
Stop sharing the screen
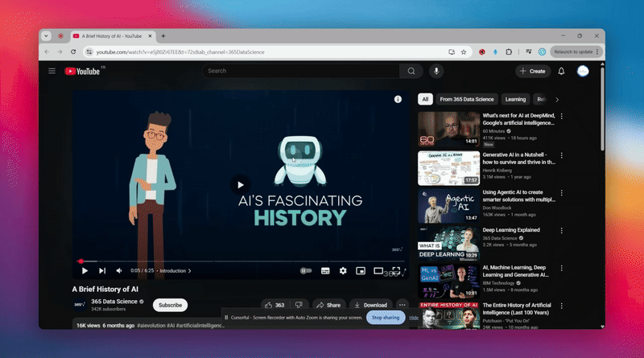coord(386,317)
